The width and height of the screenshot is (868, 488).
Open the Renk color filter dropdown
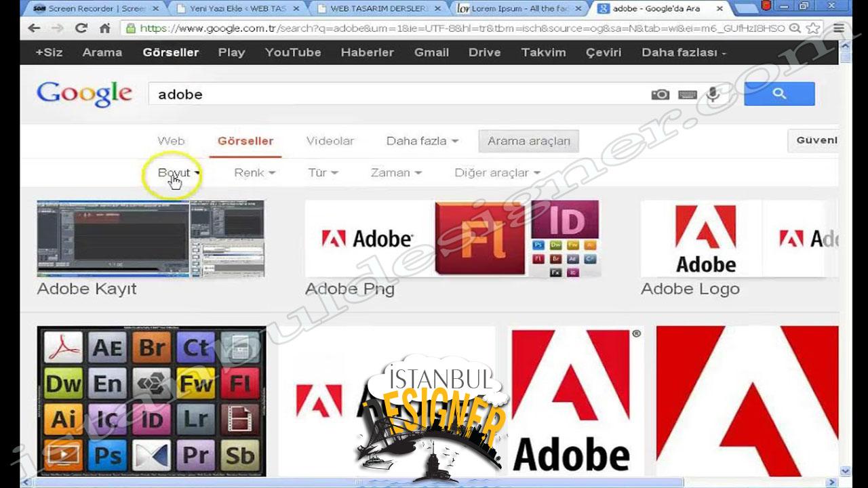[254, 173]
